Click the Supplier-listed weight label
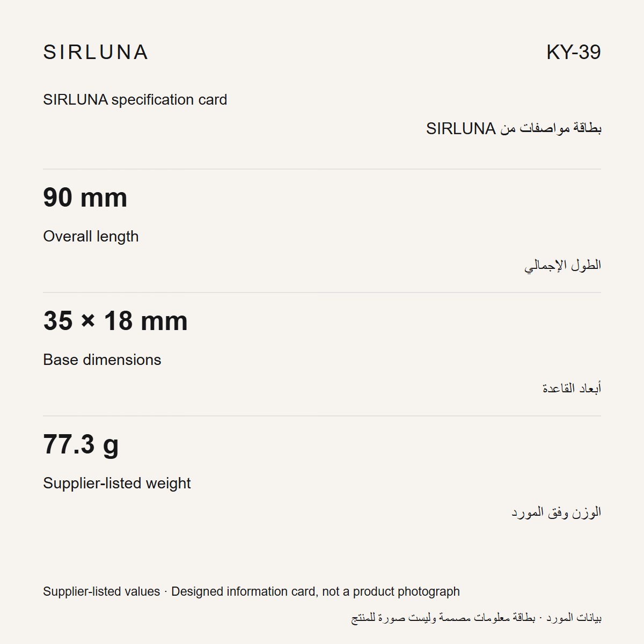The image size is (644, 644). pos(117,483)
